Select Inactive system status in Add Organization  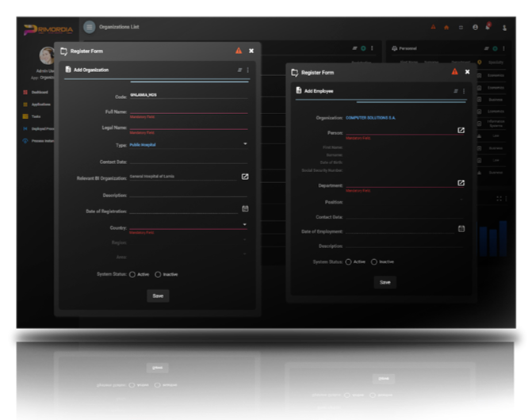[x=158, y=274]
